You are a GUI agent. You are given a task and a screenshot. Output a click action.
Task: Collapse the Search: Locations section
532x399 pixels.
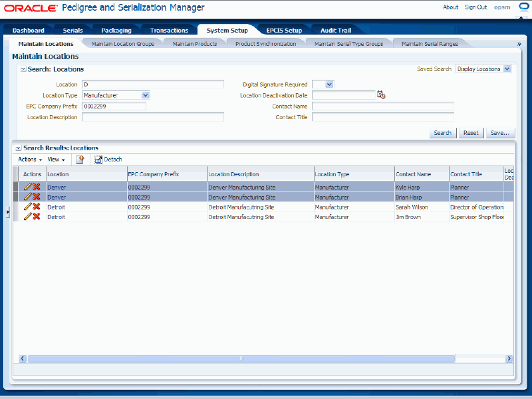(x=23, y=69)
